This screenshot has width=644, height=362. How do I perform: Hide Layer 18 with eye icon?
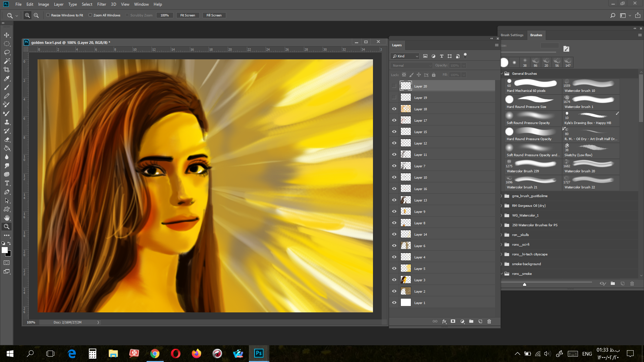[x=394, y=109]
